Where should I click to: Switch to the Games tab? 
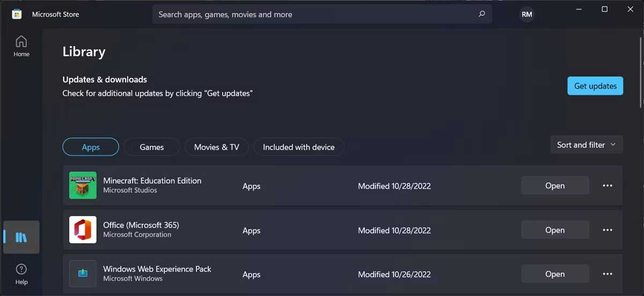(x=151, y=147)
